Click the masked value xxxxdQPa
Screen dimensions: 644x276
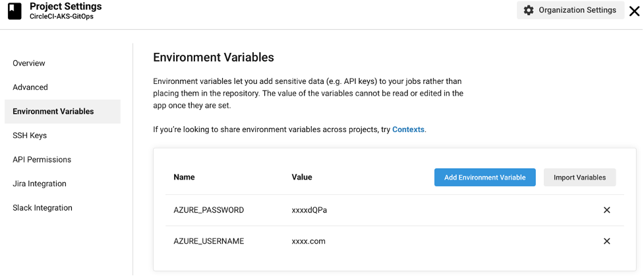click(x=309, y=210)
